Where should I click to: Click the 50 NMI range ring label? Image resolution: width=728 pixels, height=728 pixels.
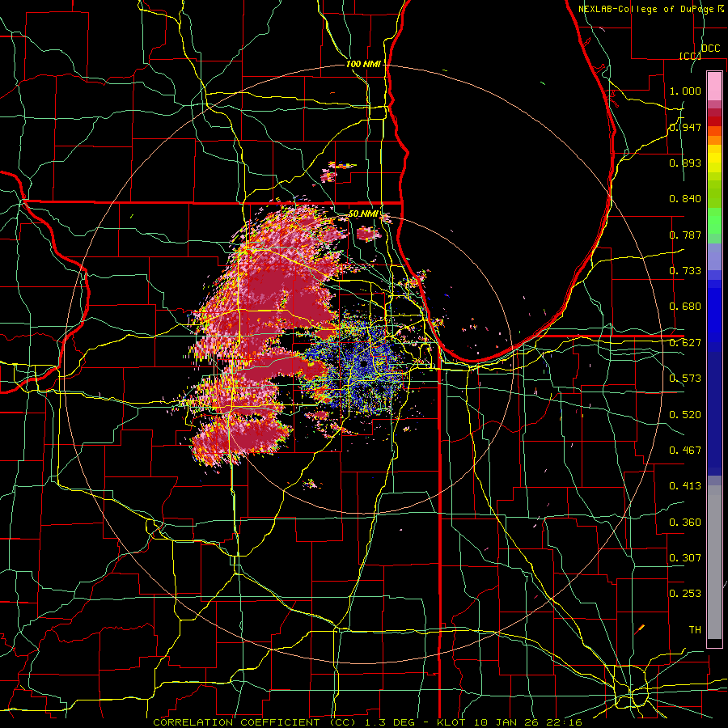coord(363,214)
